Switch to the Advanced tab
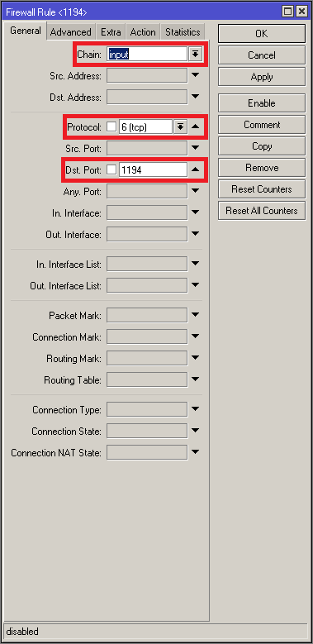313x644 pixels. [70, 32]
